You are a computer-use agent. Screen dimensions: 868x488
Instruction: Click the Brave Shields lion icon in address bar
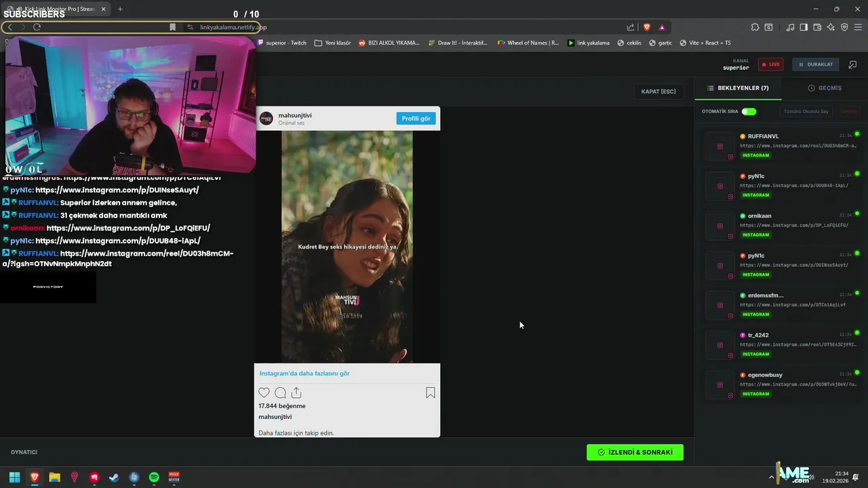(x=646, y=27)
